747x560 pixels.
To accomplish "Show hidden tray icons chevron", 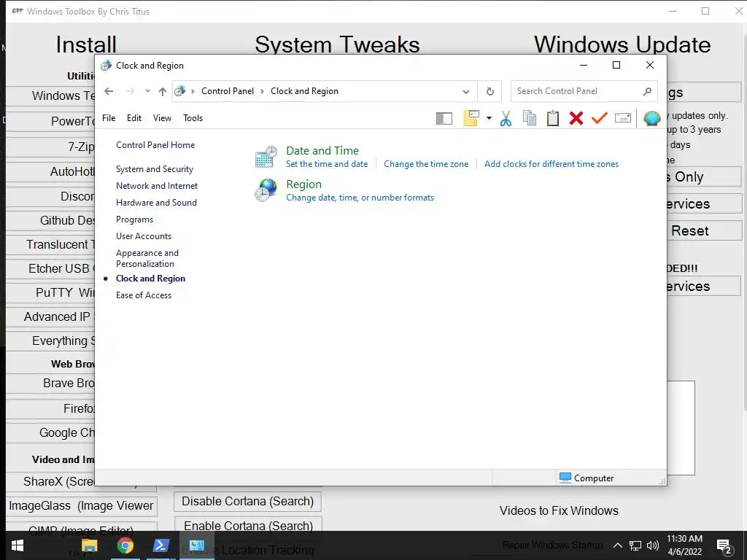I will (617, 545).
